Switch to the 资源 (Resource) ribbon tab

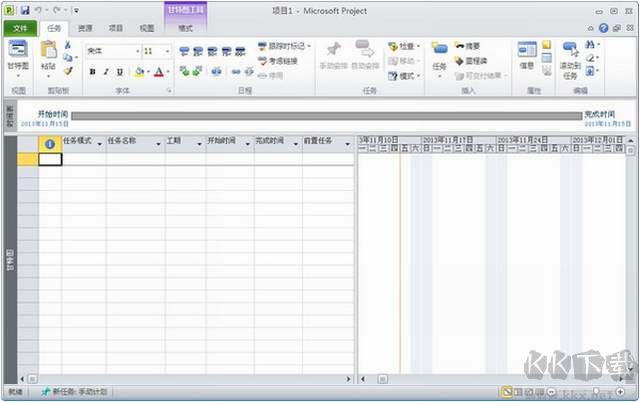coord(86,29)
